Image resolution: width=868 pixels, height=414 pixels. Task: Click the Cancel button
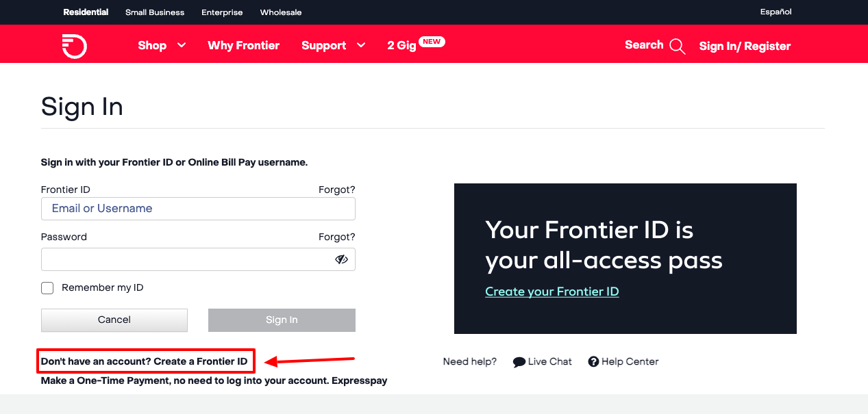(x=114, y=320)
